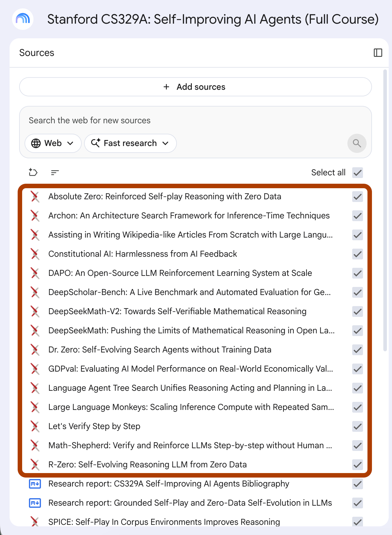Click markdown icon beside Grounded Self-Play research report
The width and height of the screenshot is (392, 535).
(x=35, y=503)
